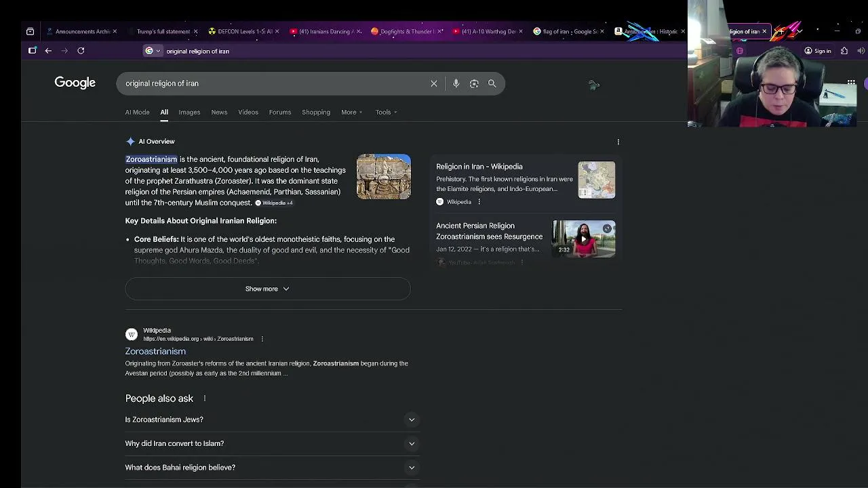The height and width of the screenshot is (488, 868).
Task: Open three-dot menu beside People also ask
Action: (x=204, y=399)
